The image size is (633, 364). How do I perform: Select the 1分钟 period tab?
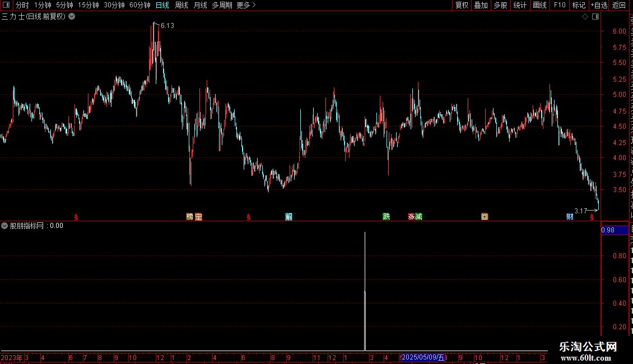pos(43,5)
